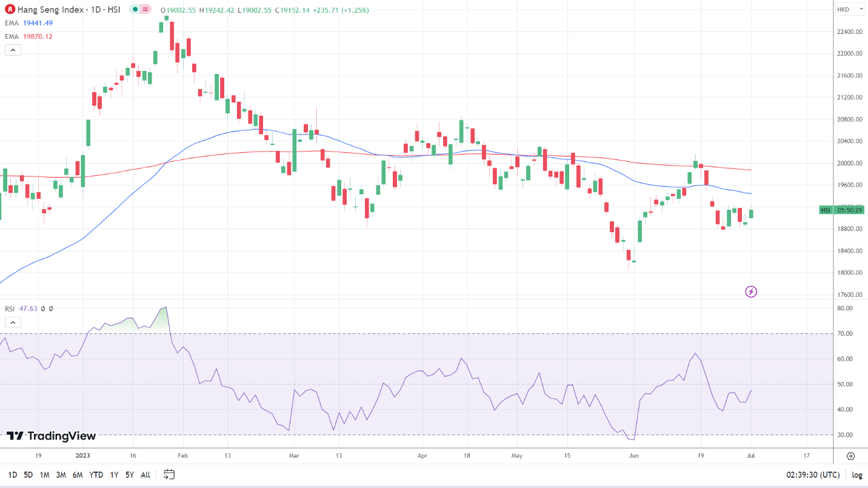Open the Go to date calendar icon
The width and height of the screenshot is (868, 488).
[169, 475]
